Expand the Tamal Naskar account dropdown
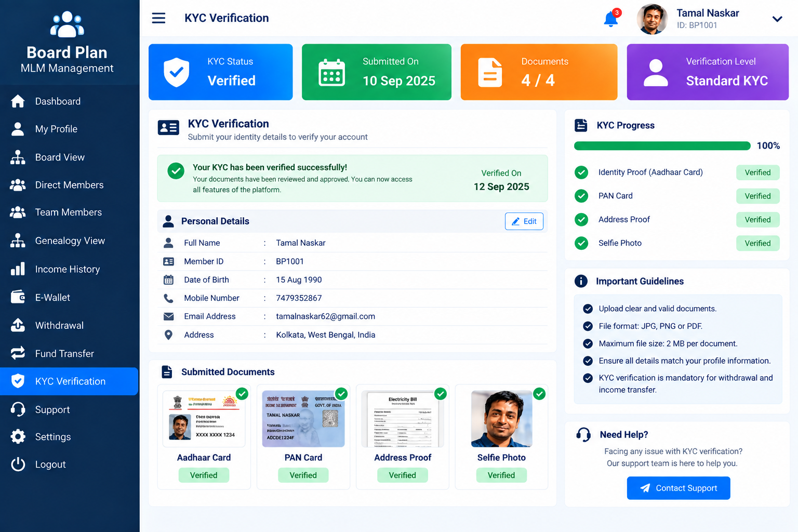Image resolution: width=798 pixels, height=532 pixels. point(777,19)
